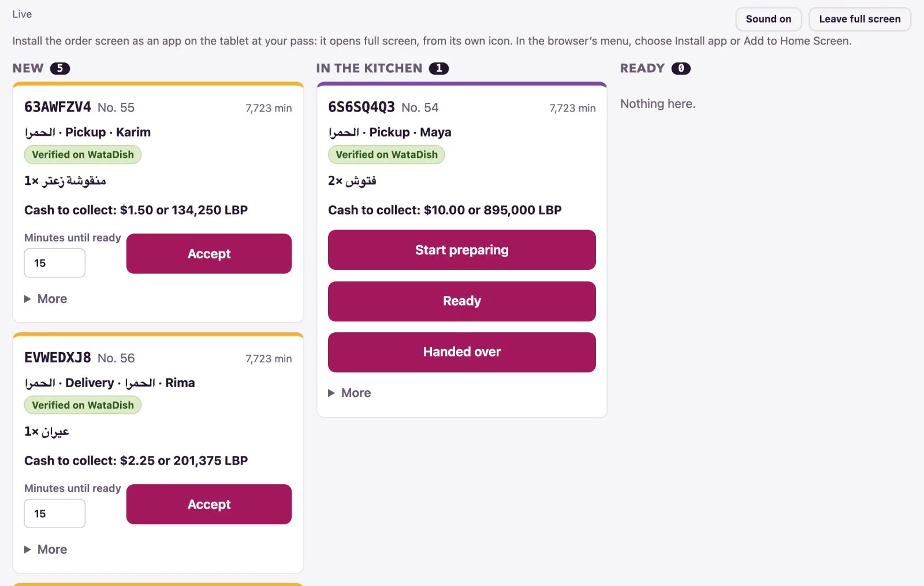Image resolution: width=924 pixels, height=586 pixels.
Task: Select the NEW column count badge
Action: (x=60, y=68)
